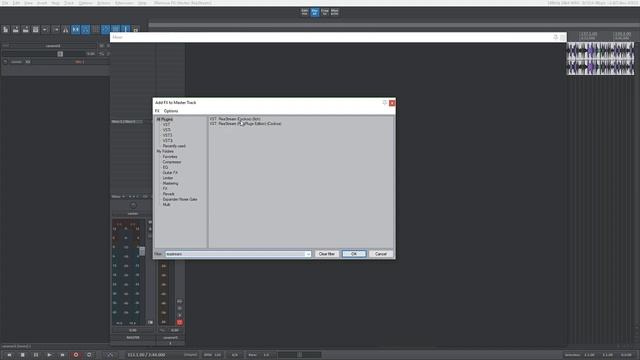Viewport: 640px width, 360px height.
Task: Toggle snap toolbar icon
Action: tap(125, 29)
